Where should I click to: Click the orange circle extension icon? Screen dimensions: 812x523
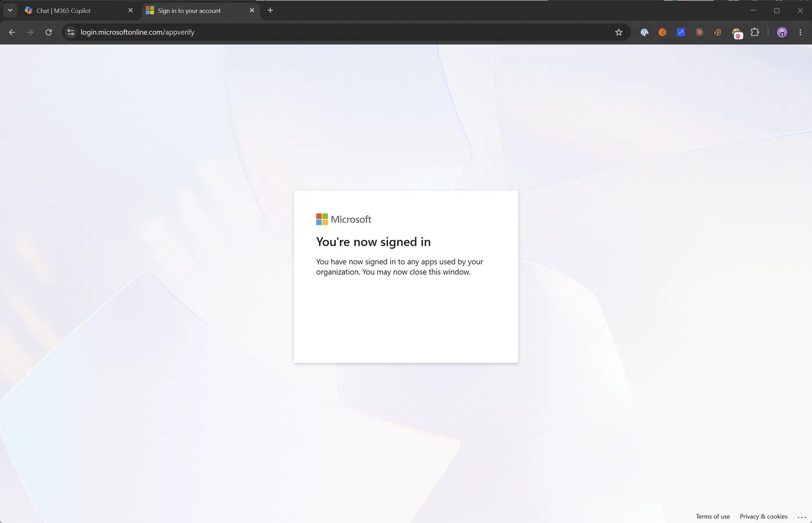click(662, 32)
